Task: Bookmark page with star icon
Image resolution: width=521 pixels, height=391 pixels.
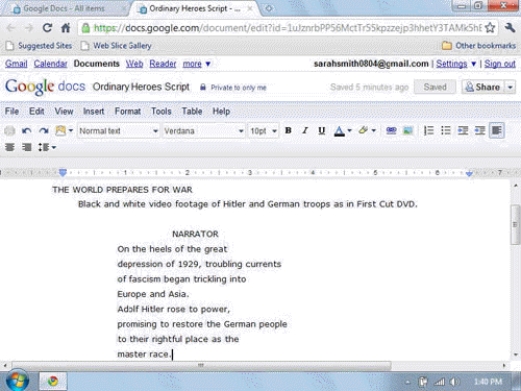Action: click(490, 28)
